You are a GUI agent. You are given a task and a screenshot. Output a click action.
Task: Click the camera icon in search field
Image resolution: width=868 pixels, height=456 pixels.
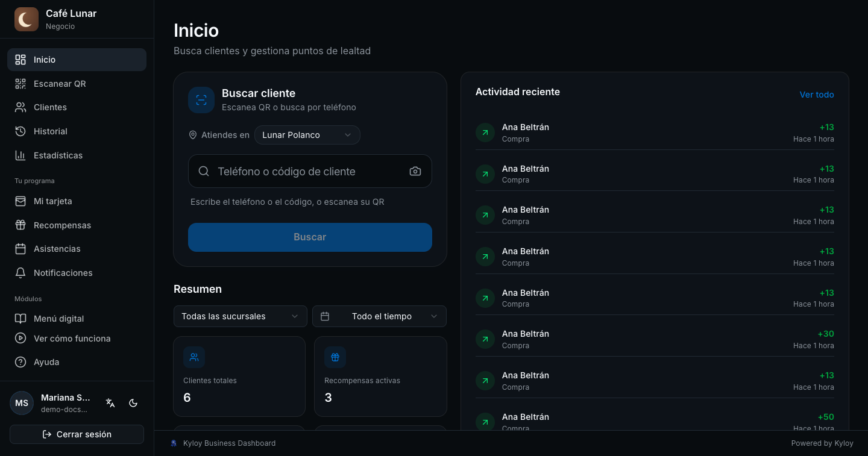pos(415,171)
